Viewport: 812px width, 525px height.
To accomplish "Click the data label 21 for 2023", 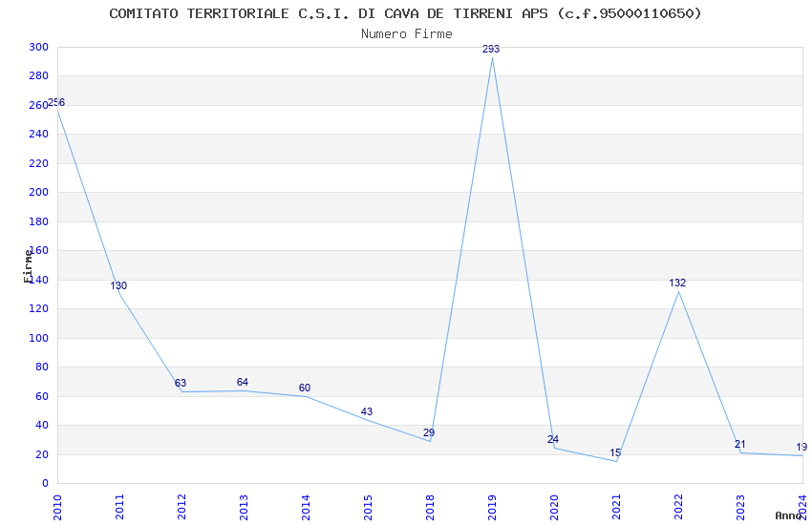I will pos(740,444).
